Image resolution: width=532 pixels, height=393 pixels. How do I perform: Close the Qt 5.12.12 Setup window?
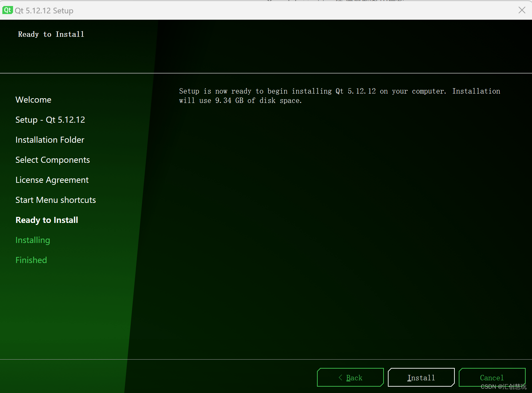click(x=522, y=10)
